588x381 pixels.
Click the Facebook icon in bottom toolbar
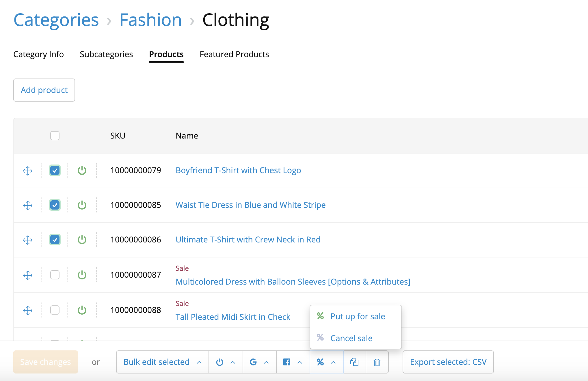point(287,362)
